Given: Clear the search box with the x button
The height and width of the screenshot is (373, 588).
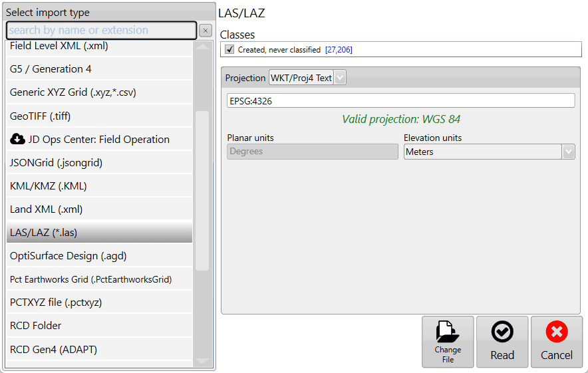Looking at the screenshot, I should pos(205,31).
